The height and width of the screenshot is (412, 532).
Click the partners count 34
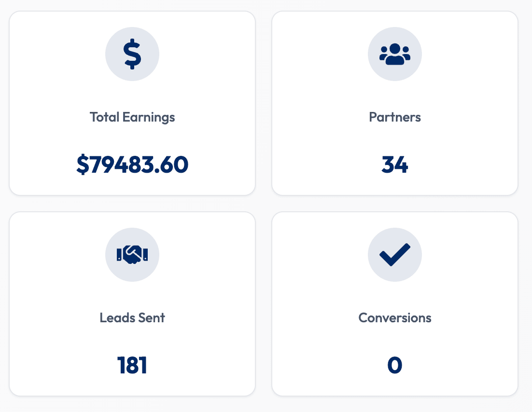coord(395,165)
